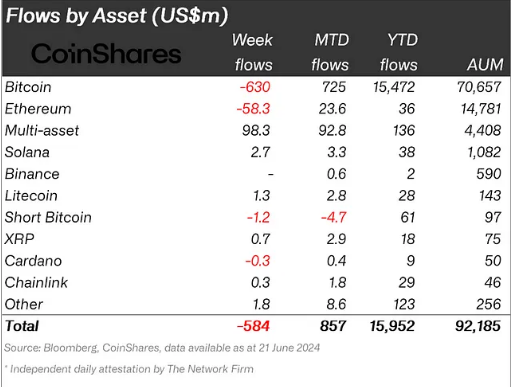Click Cardano's -0.3 weekly value

(258, 261)
